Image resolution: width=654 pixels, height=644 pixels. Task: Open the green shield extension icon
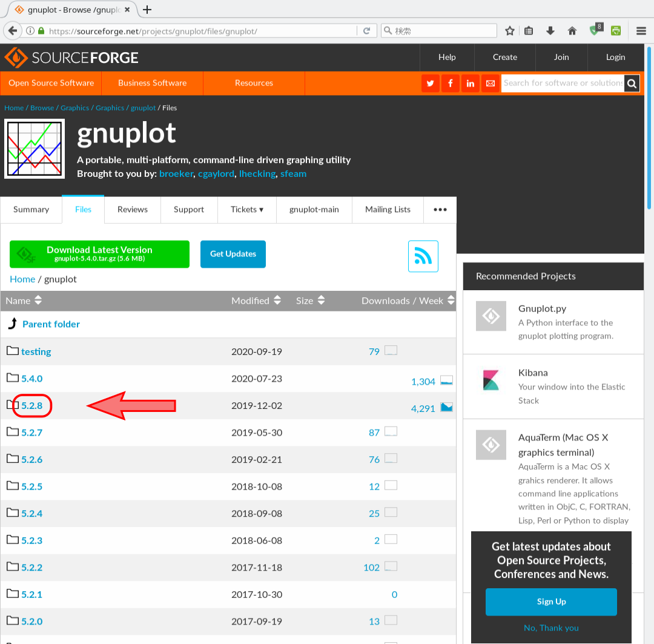coord(596,30)
